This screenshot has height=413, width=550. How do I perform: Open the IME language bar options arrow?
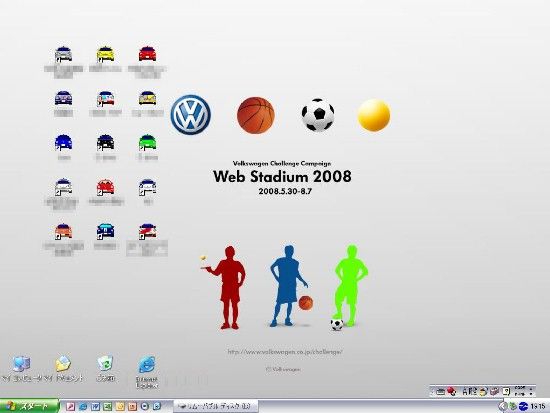pyautogui.click(x=531, y=391)
